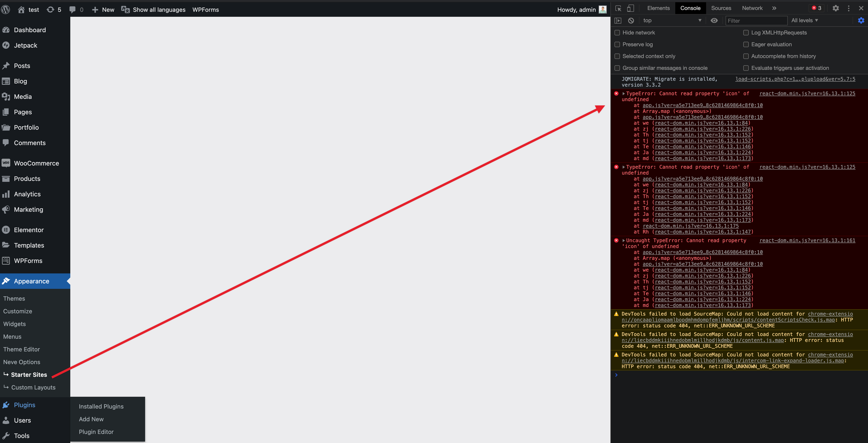
Task: Click the WooCommerce Woo icon
Action: [6, 163]
